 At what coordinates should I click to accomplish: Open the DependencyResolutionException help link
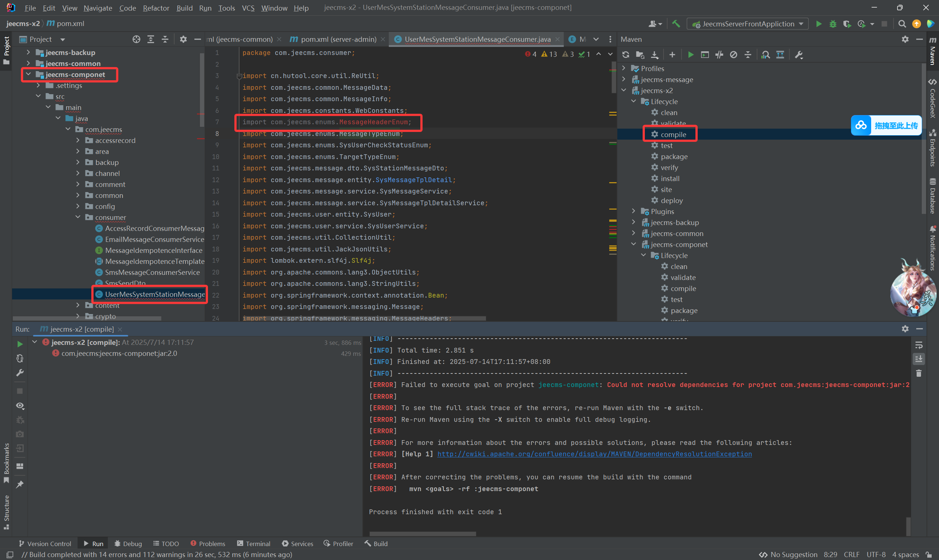(x=594, y=454)
